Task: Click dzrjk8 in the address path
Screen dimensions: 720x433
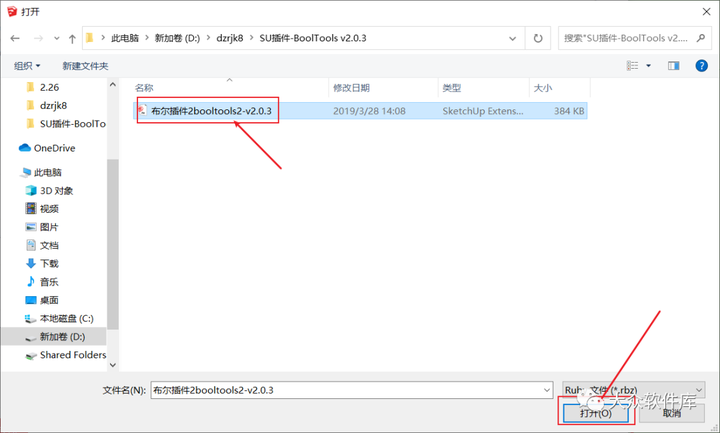Action: [x=230, y=38]
